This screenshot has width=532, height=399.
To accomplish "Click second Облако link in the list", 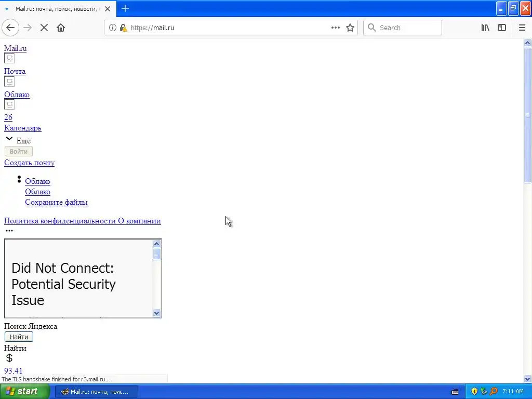I will 37,192.
